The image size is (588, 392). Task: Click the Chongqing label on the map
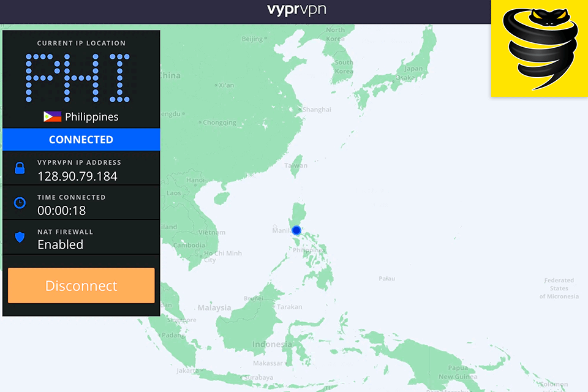click(219, 123)
